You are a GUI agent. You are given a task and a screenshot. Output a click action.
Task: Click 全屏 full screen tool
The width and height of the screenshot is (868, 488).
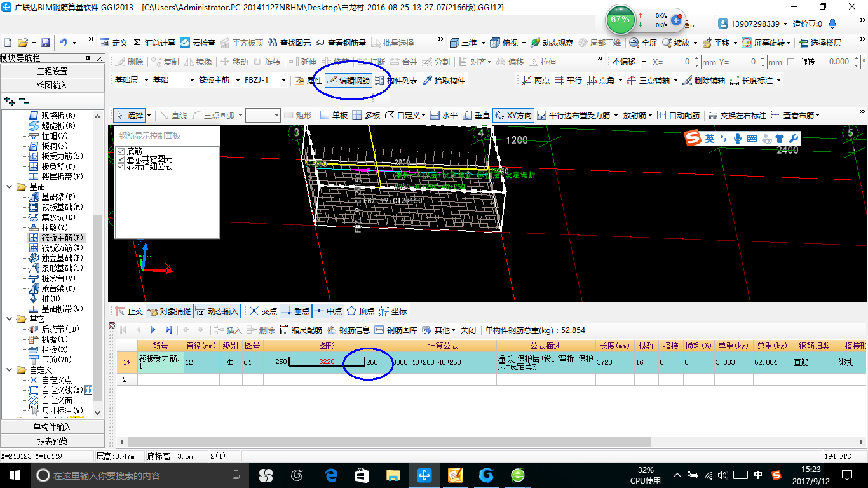coord(643,43)
